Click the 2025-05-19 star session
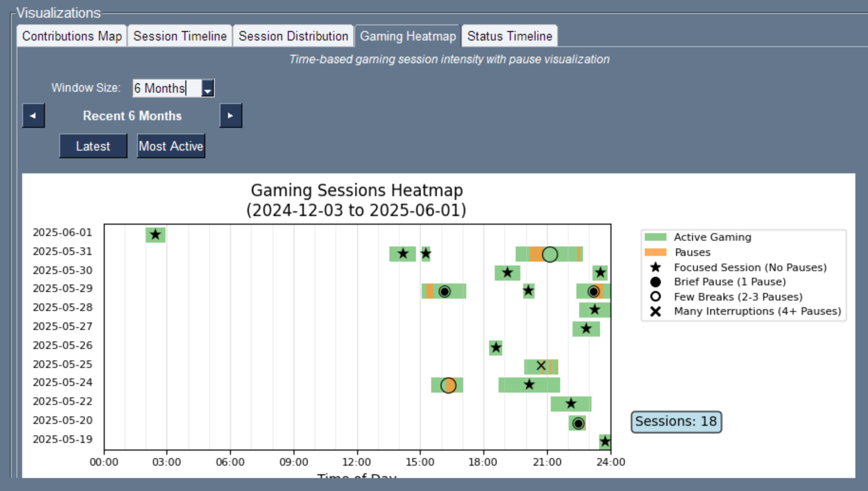 click(605, 441)
